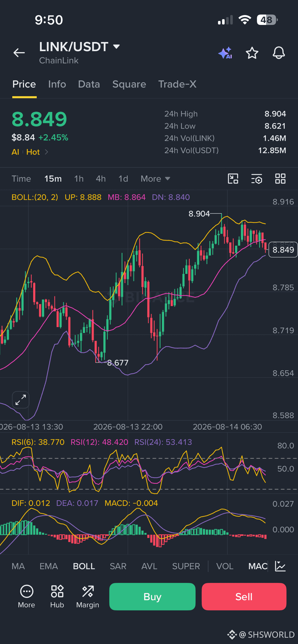
Task: Open the indicator settings icon
Action: [257, 179]
